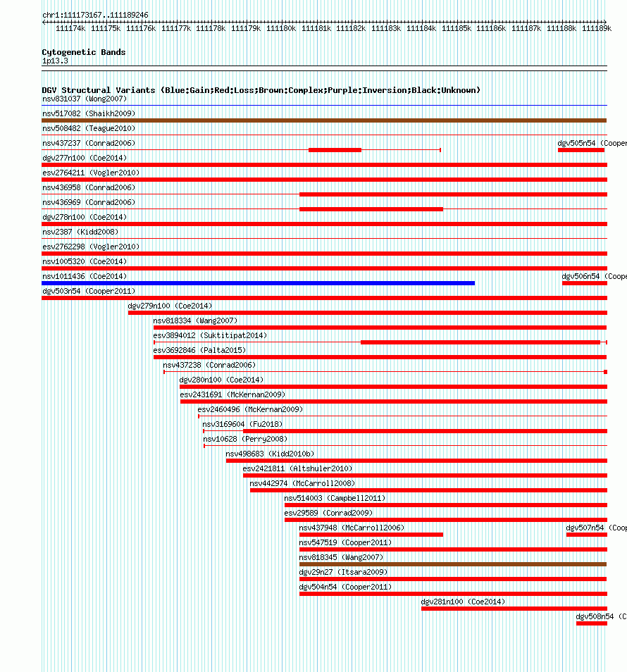
Task: Click nsv437948 (McCarroll2006) variant label
Action: (352, 528)
